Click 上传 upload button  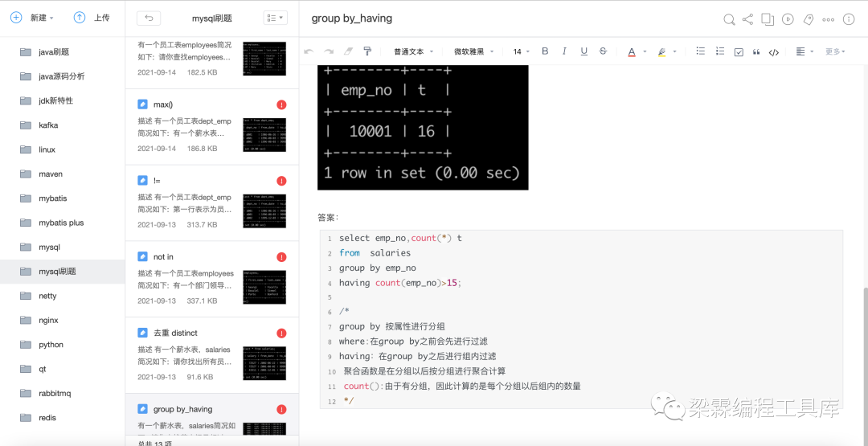click(92, 18)
